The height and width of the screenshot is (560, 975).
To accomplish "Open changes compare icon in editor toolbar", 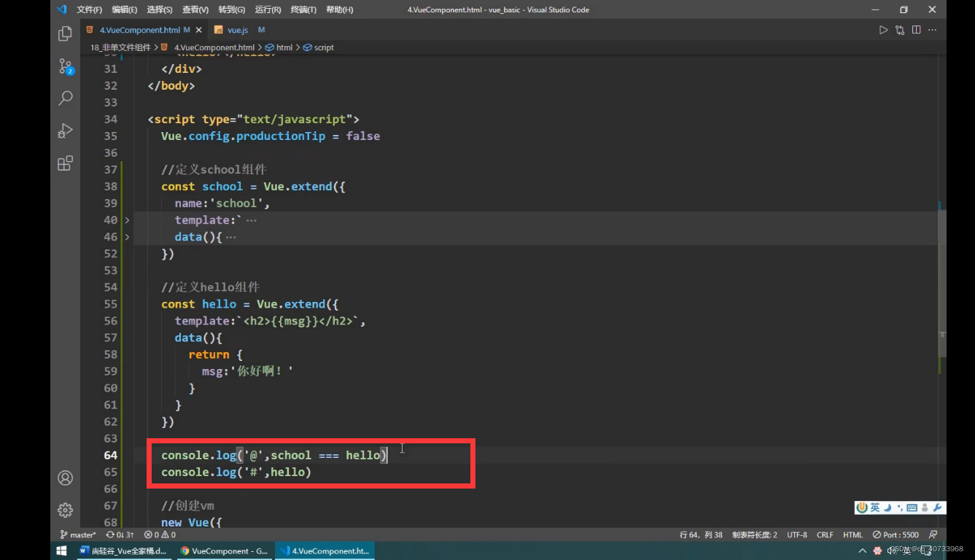I will pyautogui.click(x=900, y=30).
